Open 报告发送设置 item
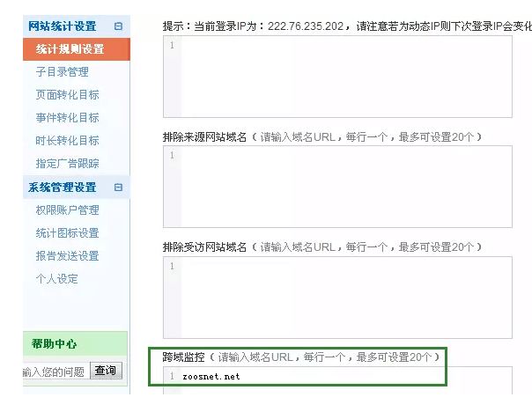This screenshot has height=412, width=532. pyautogui.click(x=67, y=256)
